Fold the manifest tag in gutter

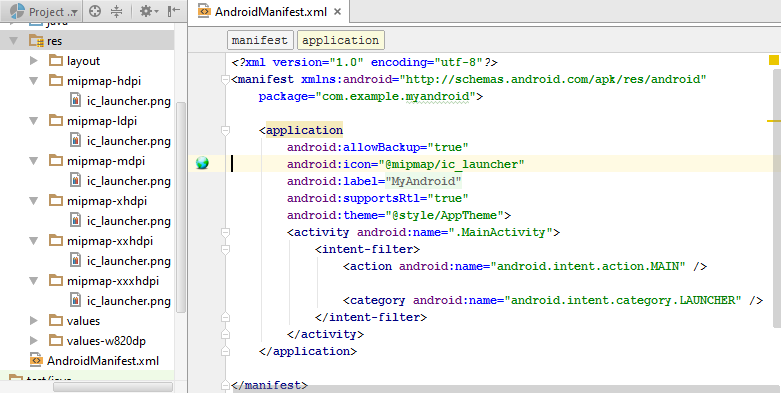[225, 80]
